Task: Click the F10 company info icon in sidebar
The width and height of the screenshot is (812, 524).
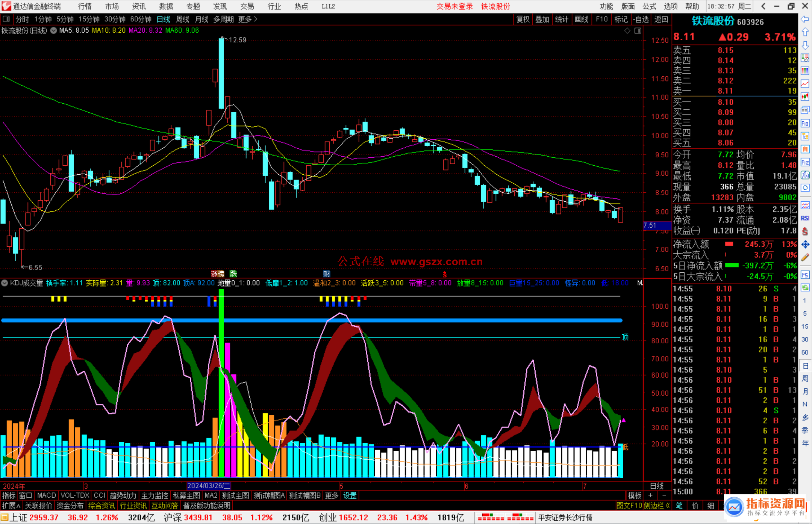Action: click(805, 123)
